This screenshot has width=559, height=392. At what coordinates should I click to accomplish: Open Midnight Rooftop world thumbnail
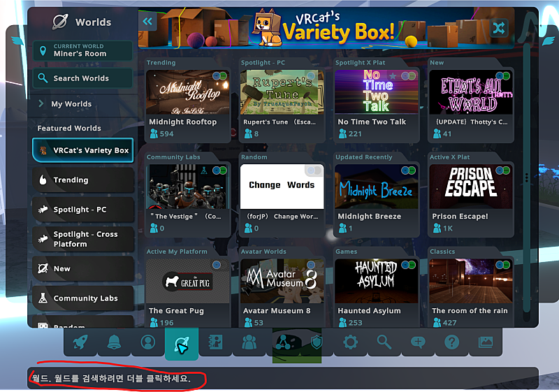pos(187,92)
